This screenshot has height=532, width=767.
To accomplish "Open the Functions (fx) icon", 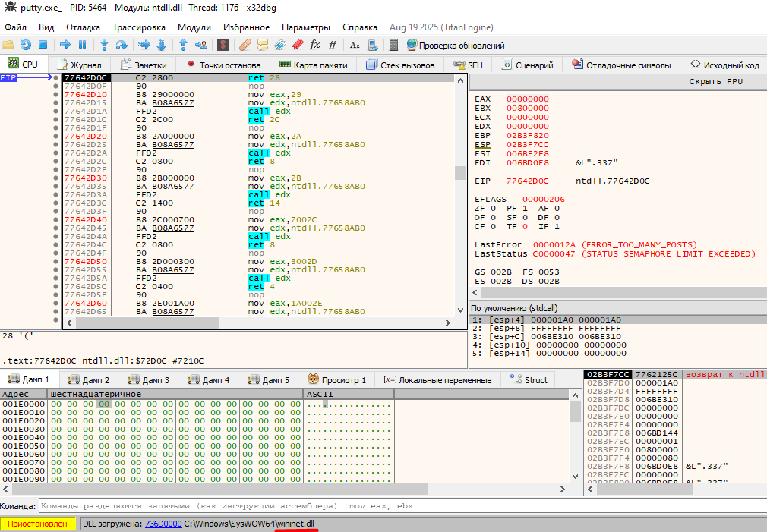I will coord(315,45).
